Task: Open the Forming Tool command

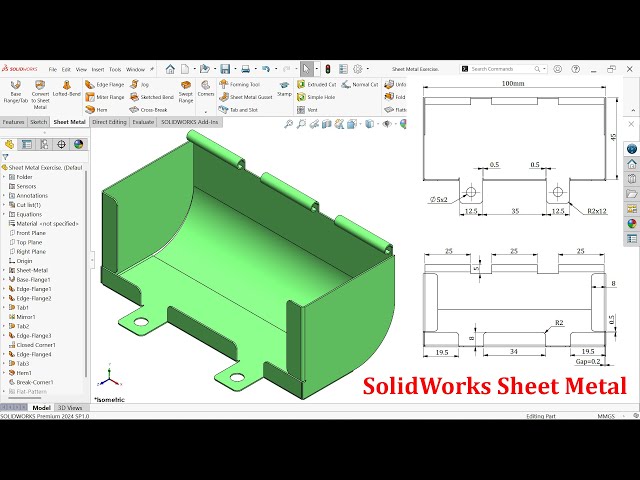Action: [x=240, y=84]
